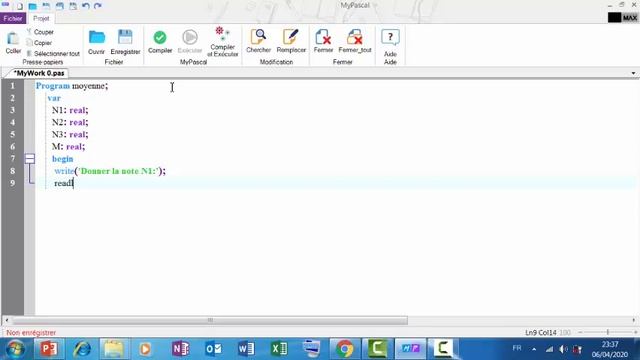Click the first save icon in title bar

46,6
